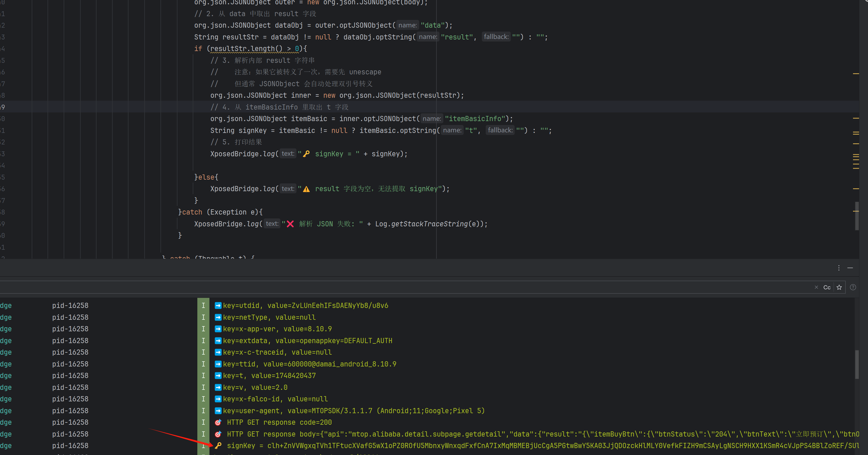Open the Logcat panel three-dot options menu
The image size is (868, 455).
click(x=839, y=268)
